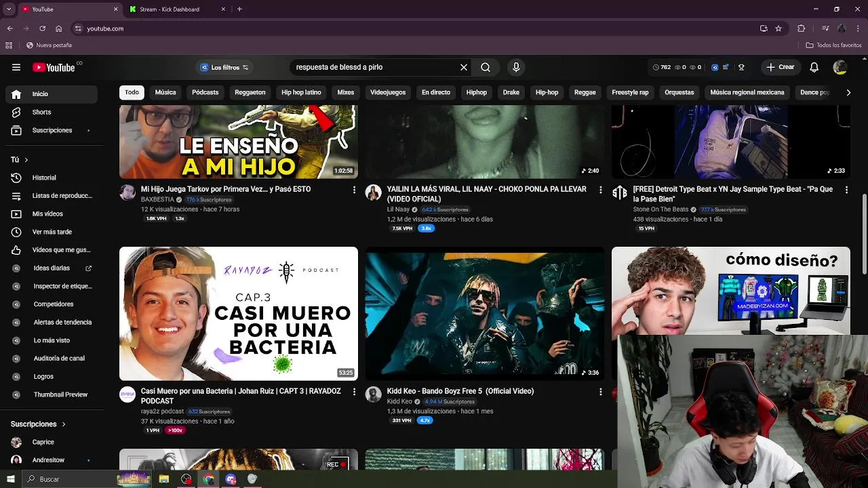Go to the YouTube logo home link
This screenshot has height=488, width=868.
tap(54, 67)
